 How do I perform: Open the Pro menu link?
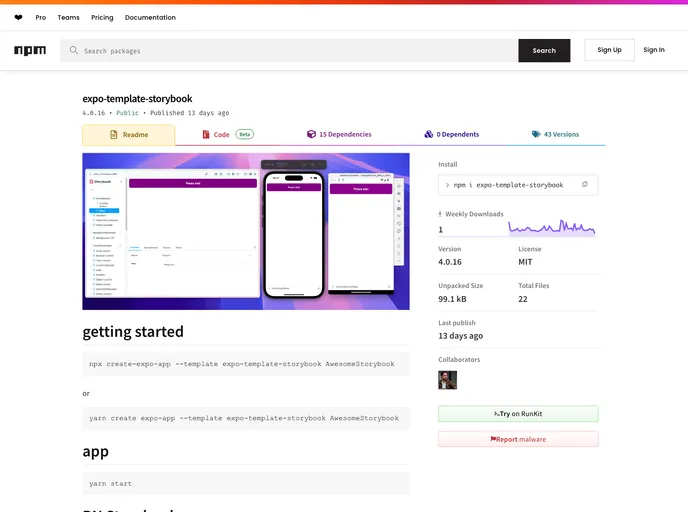click(x=41, y=18)
